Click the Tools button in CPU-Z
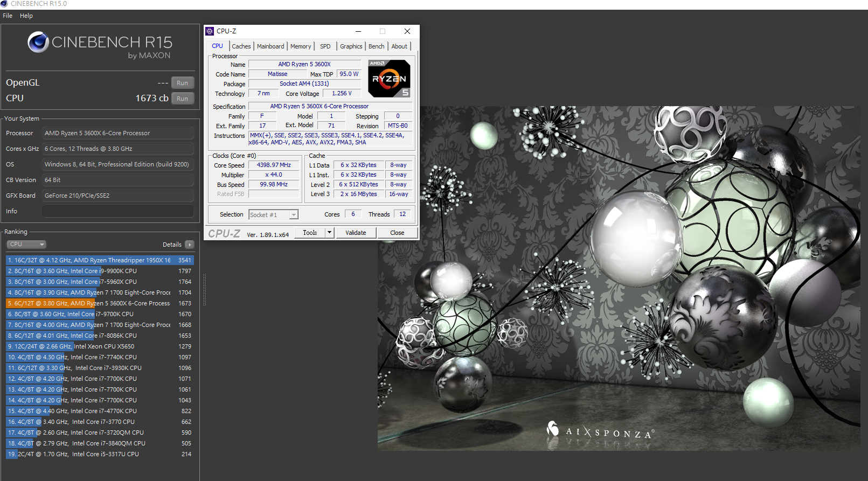The image size is (868, 481). (x=310, y=233)
